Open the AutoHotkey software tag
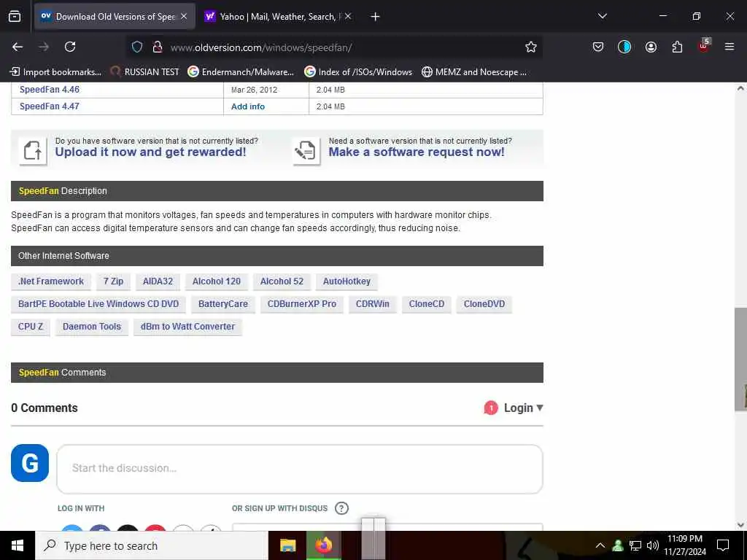This screenshot has width=747, height=560. tap(347, 281)
